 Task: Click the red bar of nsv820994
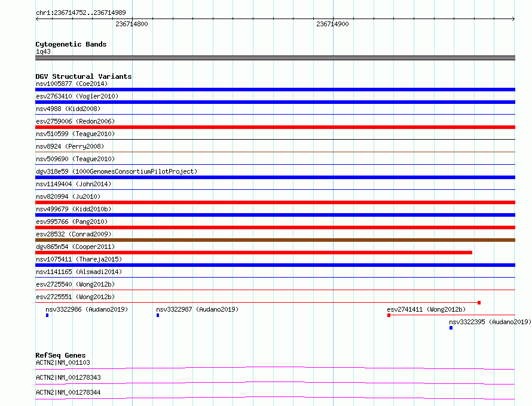tap(275, 202)
